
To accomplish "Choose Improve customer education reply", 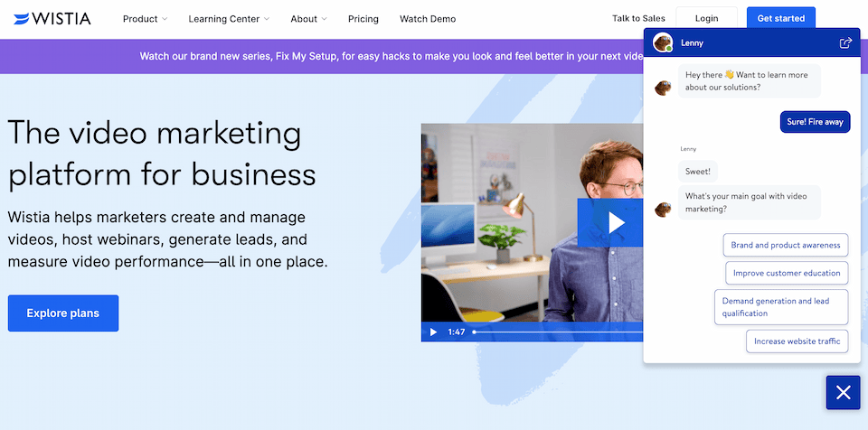I will pos(786,273).
